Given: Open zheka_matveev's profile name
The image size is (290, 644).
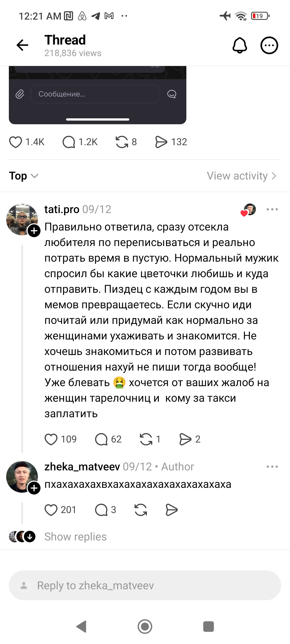Looking at the screenshot, I should tap(82, 467).
